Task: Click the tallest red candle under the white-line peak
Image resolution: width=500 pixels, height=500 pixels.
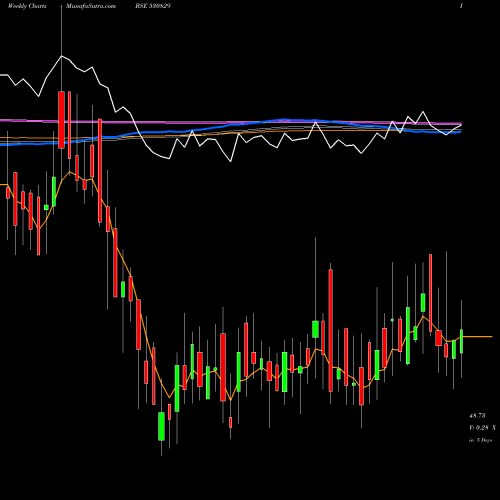Action: coord(61,120)
